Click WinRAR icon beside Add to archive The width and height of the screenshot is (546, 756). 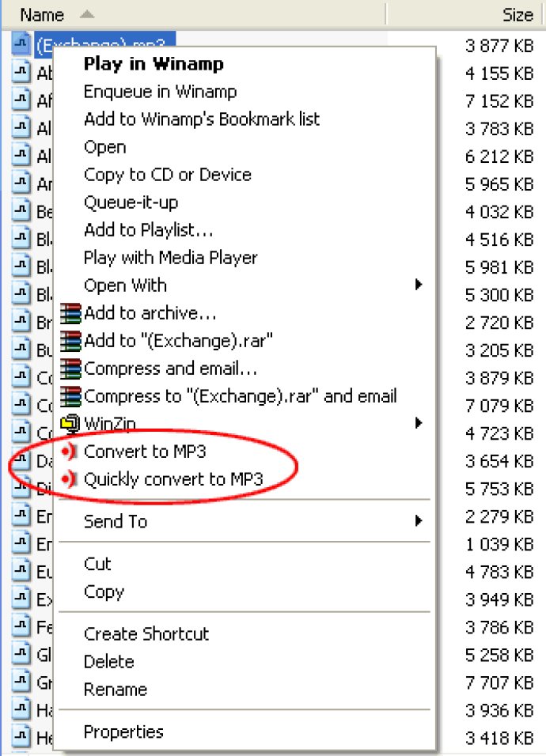(x=70, y=313)
